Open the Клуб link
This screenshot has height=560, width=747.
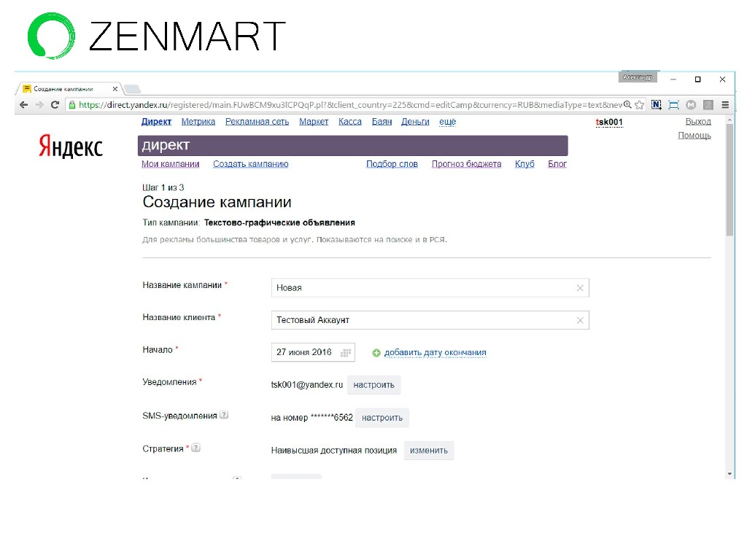(x=525, y=164)
